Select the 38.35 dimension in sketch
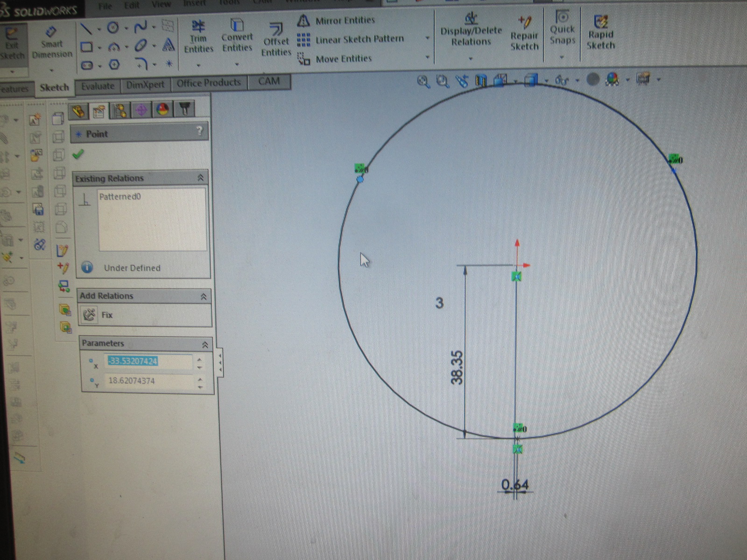Viewport: 747px width, 560px height. pyautogui.click(x=457, y=367)
